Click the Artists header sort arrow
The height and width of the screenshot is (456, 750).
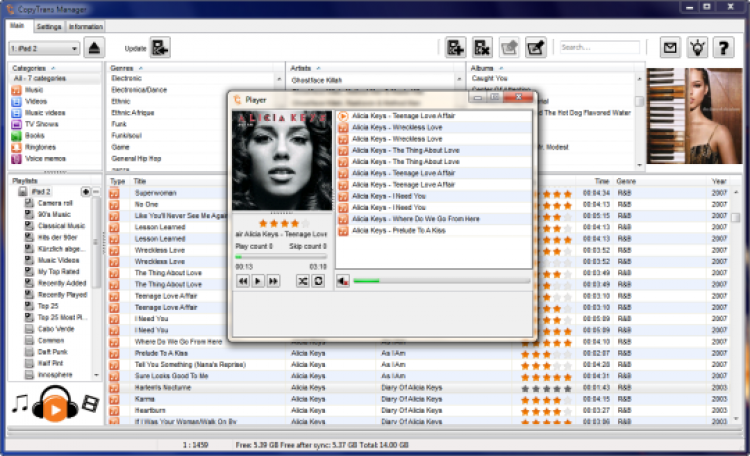(x=319, y=68)
